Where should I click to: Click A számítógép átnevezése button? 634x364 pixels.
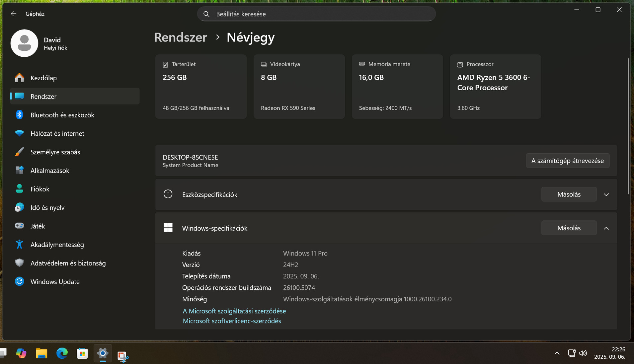point(568,161)
